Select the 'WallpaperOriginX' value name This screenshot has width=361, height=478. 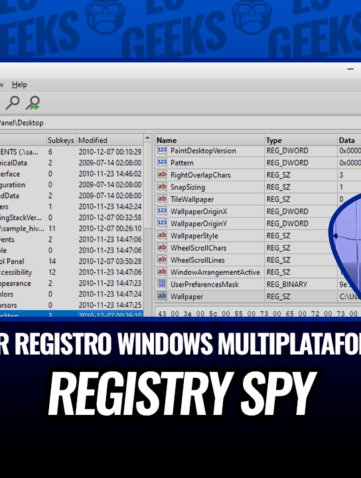(x=199, y=211)
